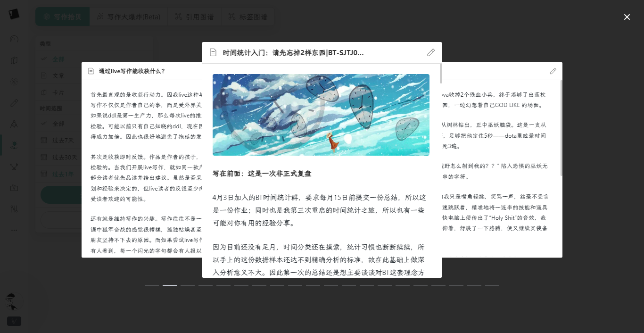Screen dimensions: 644x333
Task: Click the right card line mentioning Holy Shit
Action: 494,218
